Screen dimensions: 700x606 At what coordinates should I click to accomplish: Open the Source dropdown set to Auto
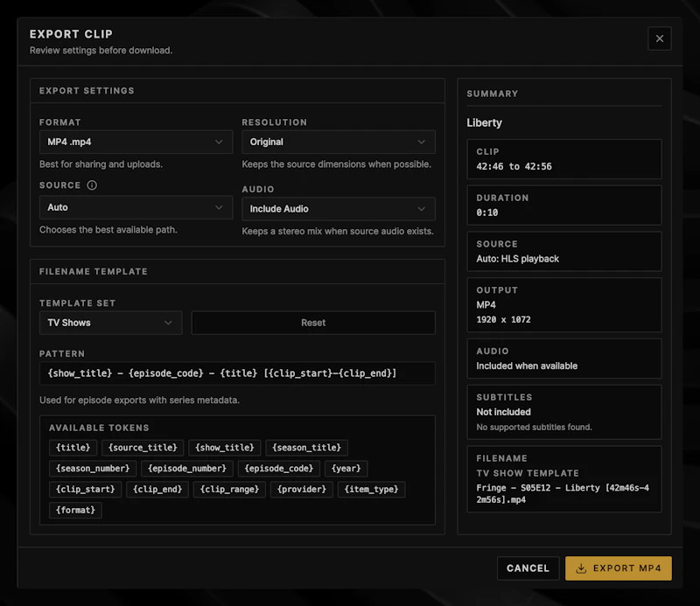(136, 207)
